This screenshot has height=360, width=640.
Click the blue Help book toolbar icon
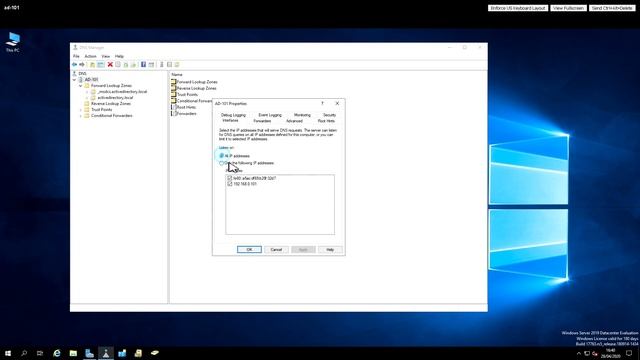click(143, 64)
